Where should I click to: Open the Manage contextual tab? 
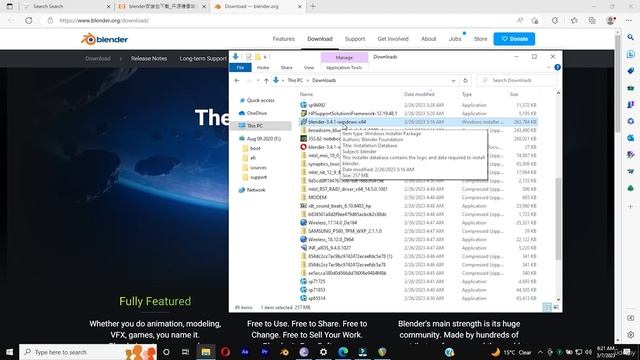click(344, 58)
